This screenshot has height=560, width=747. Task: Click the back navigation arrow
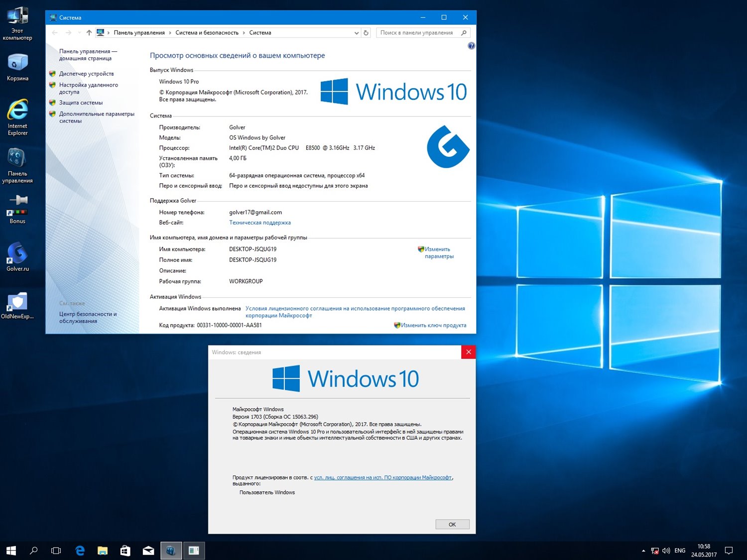click(55, 33)
